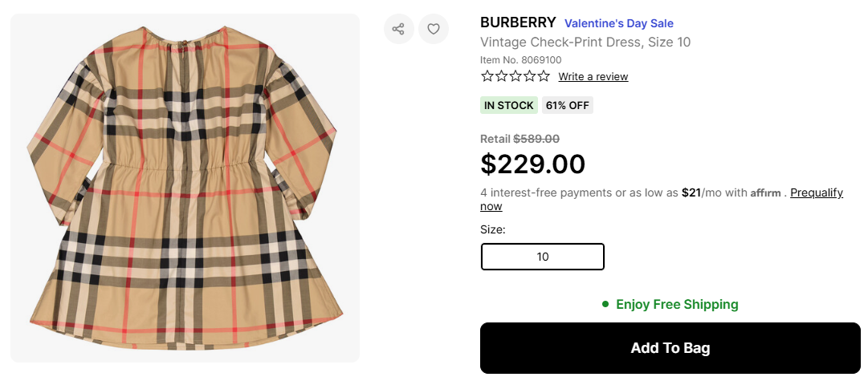Image resolution: width=868 pixels, height=385 pixels.
Task: Follow the Prequalify now link
Action: pyautogui.click(x=816, y=192)
